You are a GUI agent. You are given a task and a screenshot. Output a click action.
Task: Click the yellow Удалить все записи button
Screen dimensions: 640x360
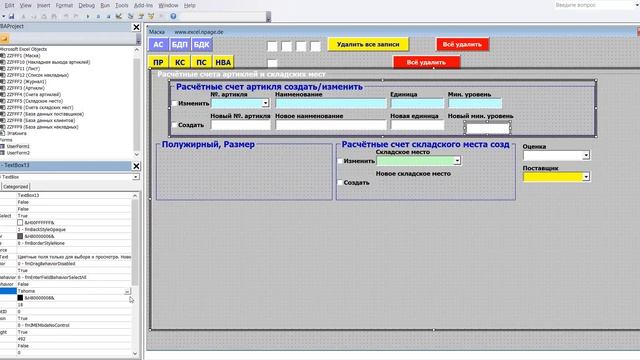(368, 44)
